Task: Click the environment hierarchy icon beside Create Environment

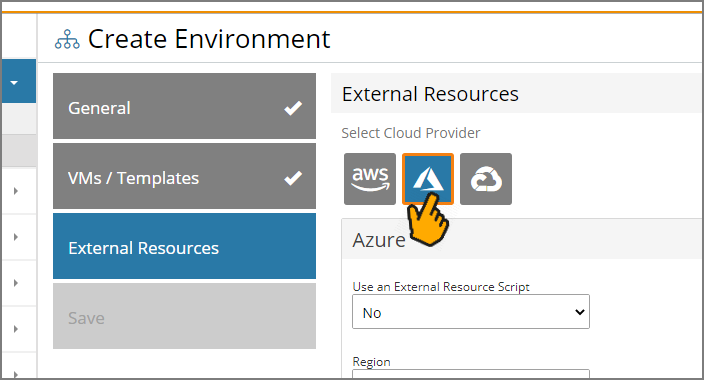Action: [x=67, y=40]
